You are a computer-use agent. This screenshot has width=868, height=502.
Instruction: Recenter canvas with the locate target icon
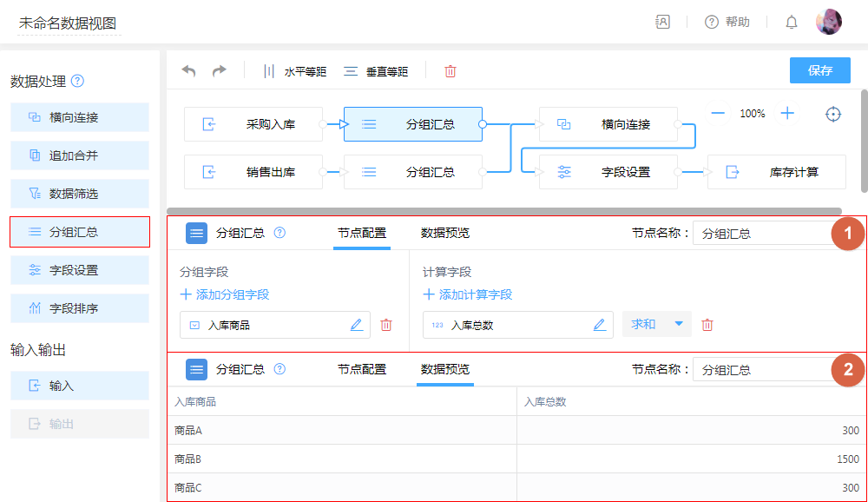click(833, 114)
